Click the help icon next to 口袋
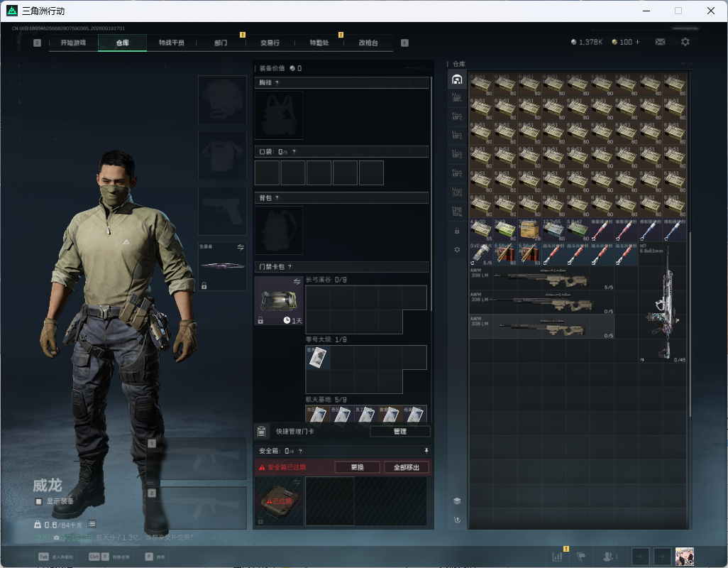This screenshot has width=728, height=568. [x=294, y=152]
